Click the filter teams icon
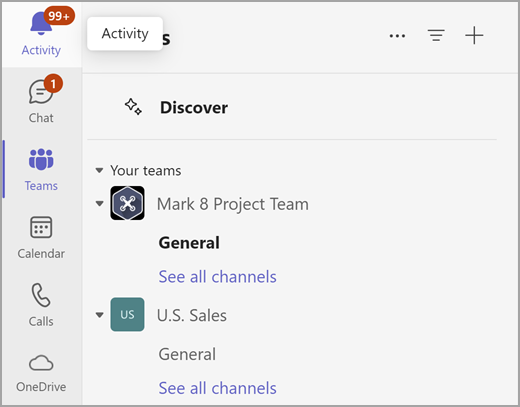 point(436,35)
